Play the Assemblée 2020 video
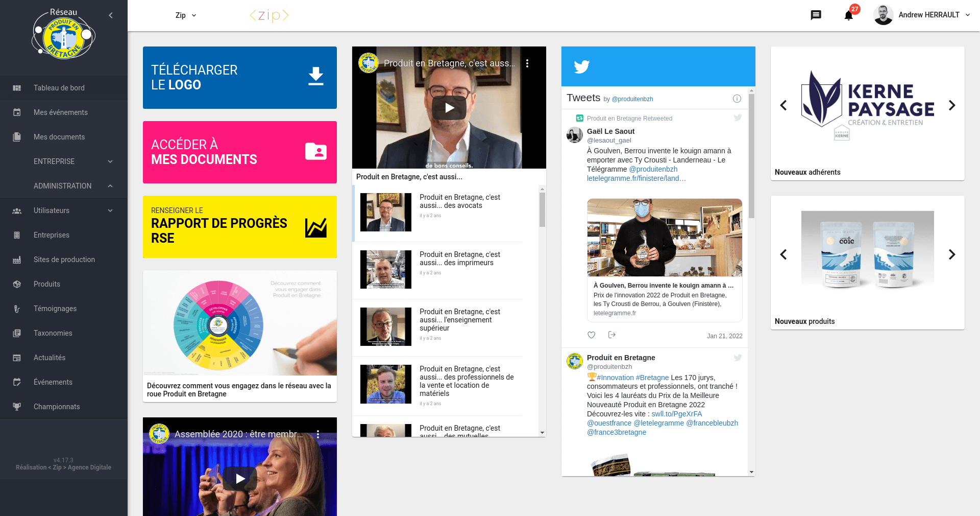Image resolution: width=980 pixels, height=516 pixels. tap(239, 479)
